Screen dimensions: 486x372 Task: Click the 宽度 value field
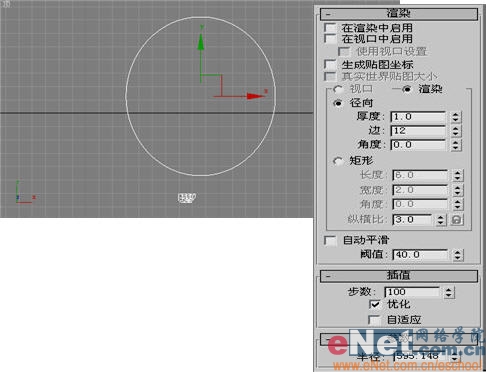(420, 190)
